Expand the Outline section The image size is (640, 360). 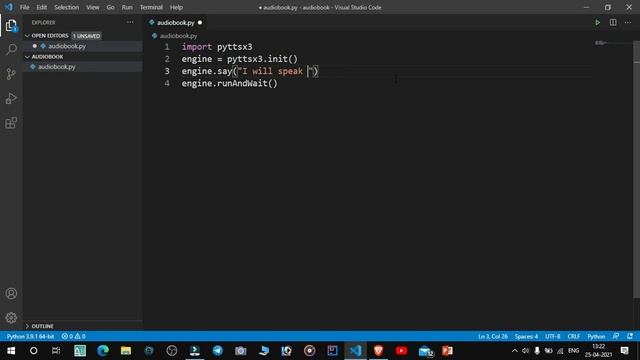82,326
